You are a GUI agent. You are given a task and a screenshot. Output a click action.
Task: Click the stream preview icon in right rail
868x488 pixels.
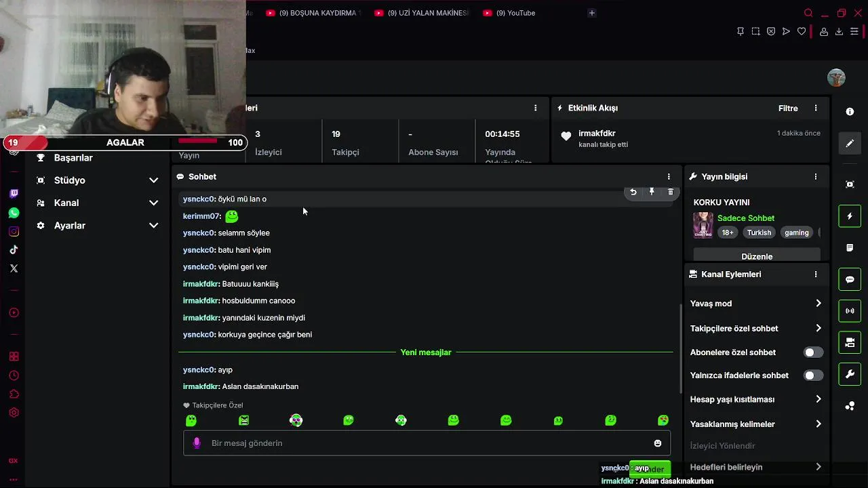click(850, 184)
